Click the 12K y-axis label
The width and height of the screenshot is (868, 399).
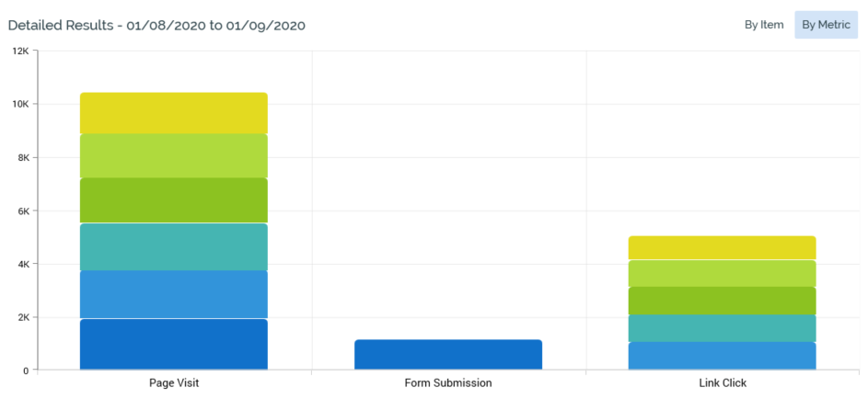coord(20,51)
